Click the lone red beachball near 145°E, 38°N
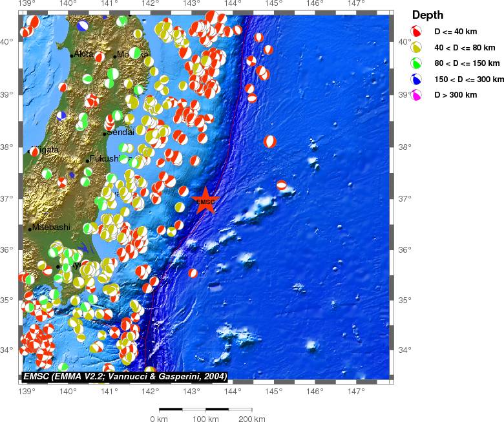504x422 pixels. 269,141
